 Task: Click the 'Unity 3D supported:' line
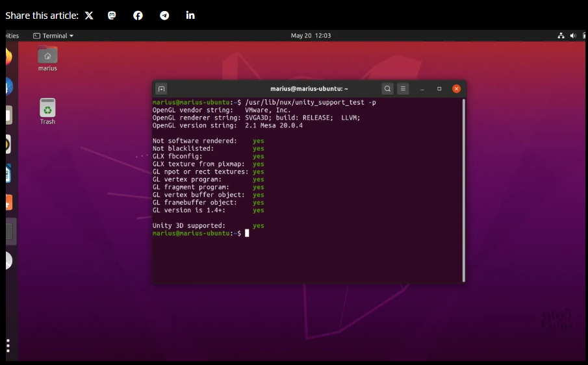[x=208, y=225]
